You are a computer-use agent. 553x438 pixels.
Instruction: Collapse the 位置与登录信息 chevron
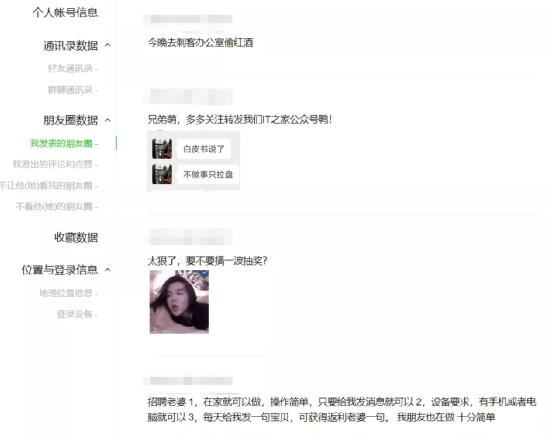(108, 270)
